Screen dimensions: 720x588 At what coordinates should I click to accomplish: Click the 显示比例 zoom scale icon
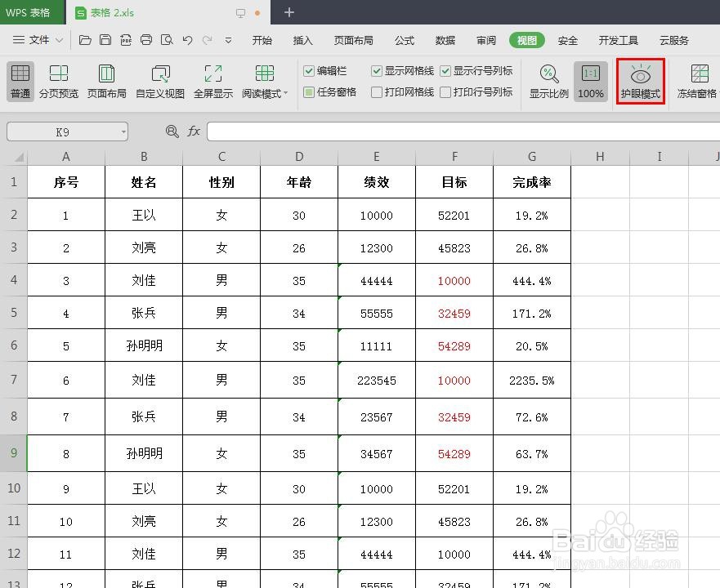pos(548,81)
